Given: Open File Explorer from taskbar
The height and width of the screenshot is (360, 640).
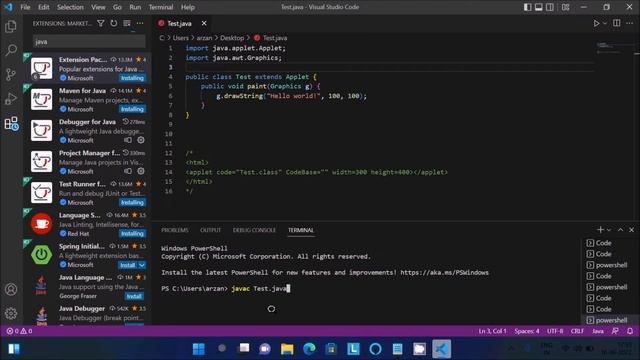Looking at the screenshot, I should coord(287,349).
